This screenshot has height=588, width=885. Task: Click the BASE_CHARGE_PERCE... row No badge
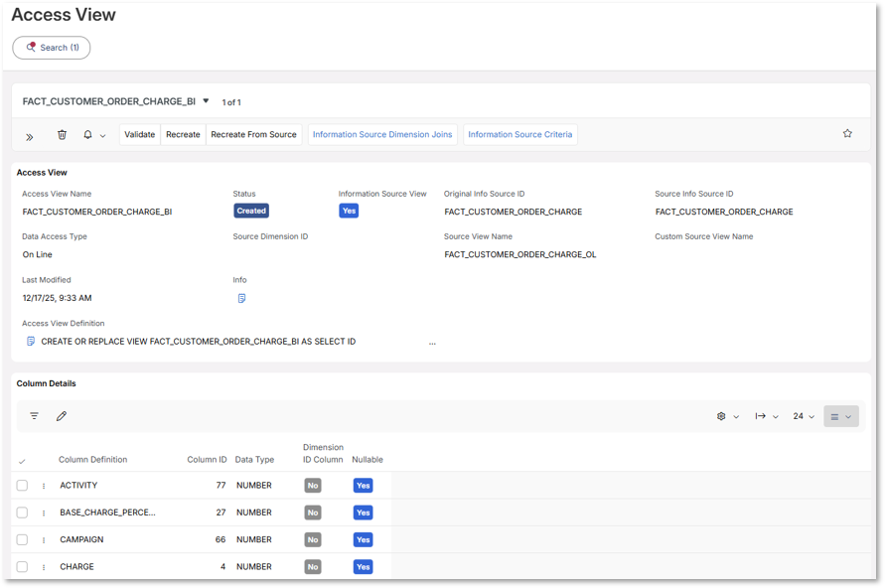click(313, 513)
